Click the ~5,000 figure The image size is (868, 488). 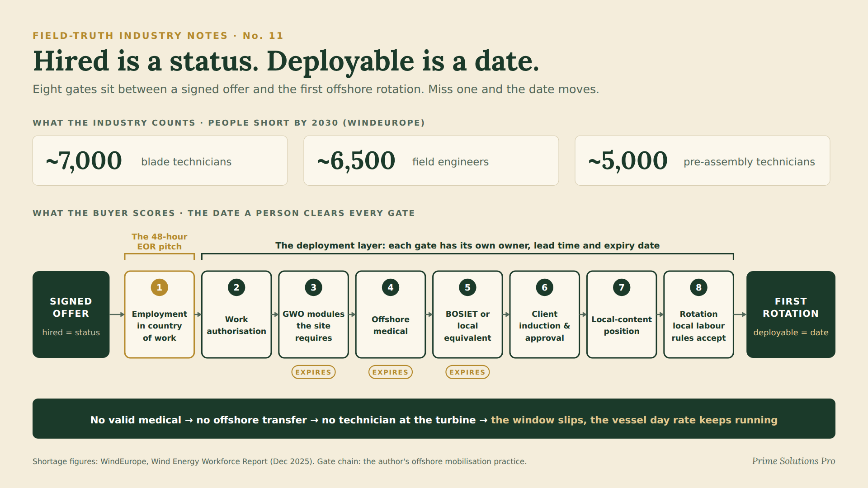tap(628, 161)
